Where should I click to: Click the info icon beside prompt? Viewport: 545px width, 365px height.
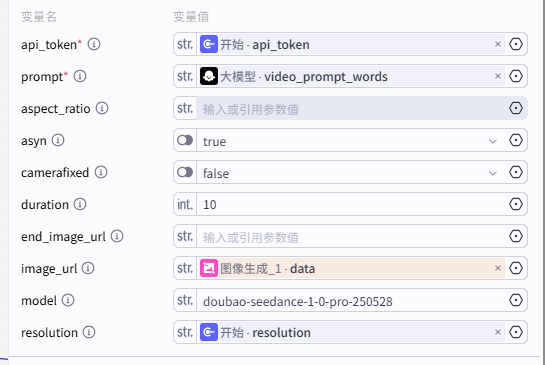pyautogui.click(x=80, y=76)
